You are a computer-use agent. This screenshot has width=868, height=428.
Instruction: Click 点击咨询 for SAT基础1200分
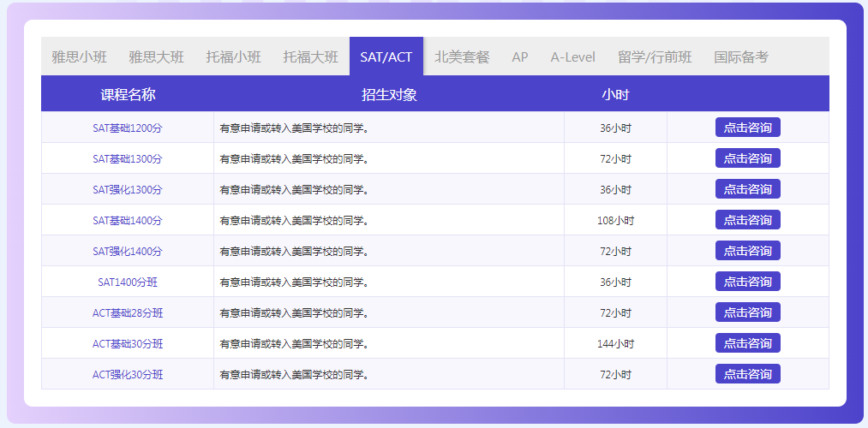[748, 128]
